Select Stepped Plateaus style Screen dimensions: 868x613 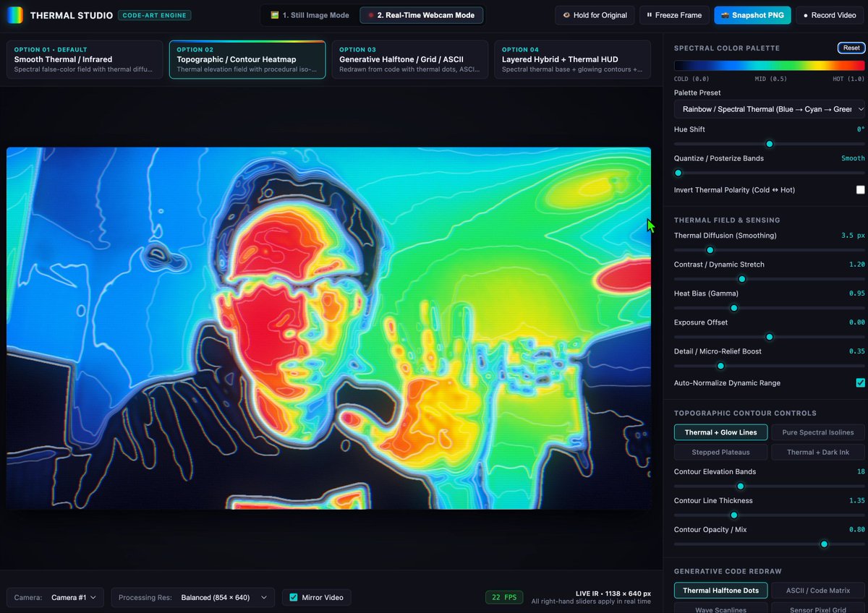point(721,453)
